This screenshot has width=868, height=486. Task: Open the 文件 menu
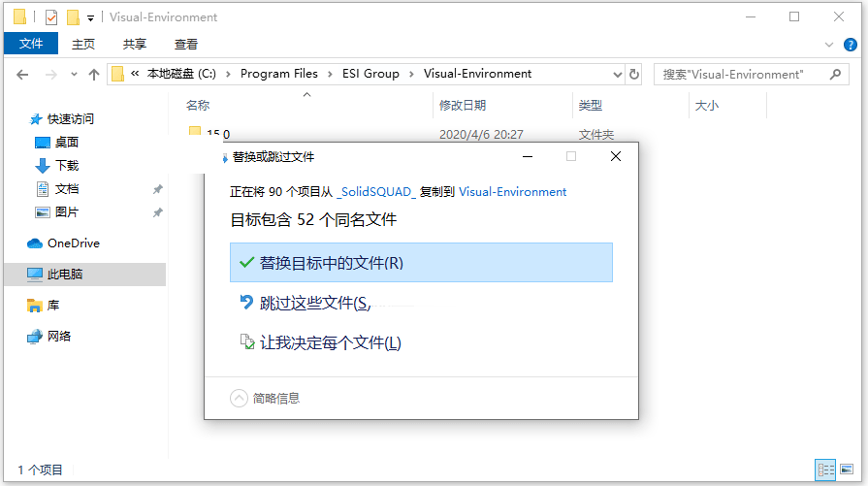coord(31,44)
